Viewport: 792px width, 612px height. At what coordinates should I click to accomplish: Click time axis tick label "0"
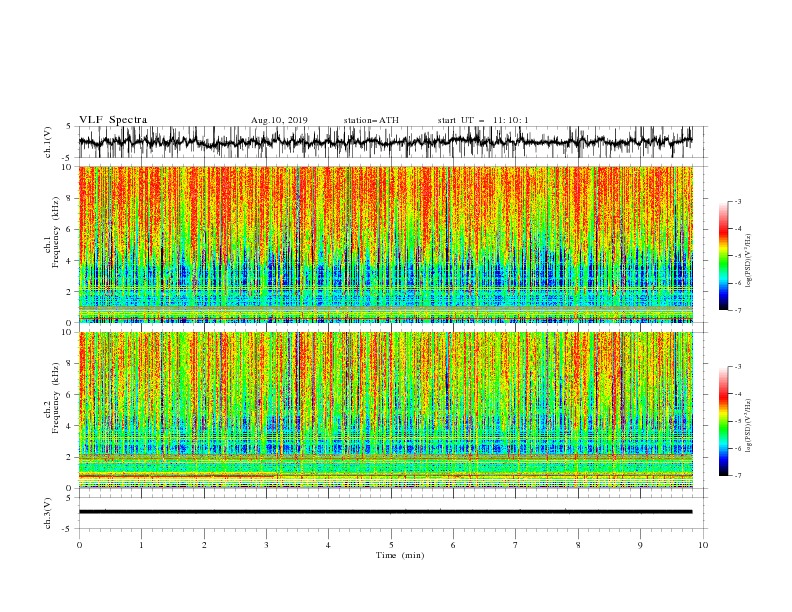[x=79, y=545]
